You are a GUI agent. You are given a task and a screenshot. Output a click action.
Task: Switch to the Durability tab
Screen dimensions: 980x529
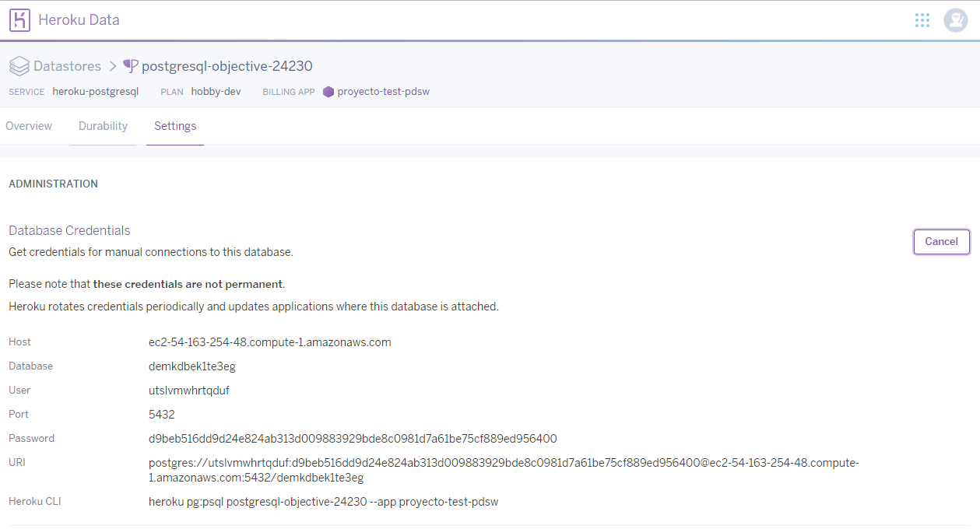click(x=103, y=126)
